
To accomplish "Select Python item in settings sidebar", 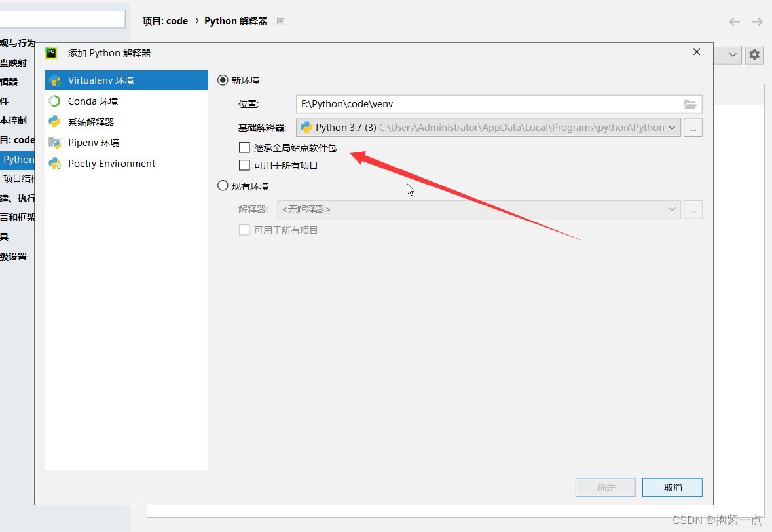I will click(17, 160).
